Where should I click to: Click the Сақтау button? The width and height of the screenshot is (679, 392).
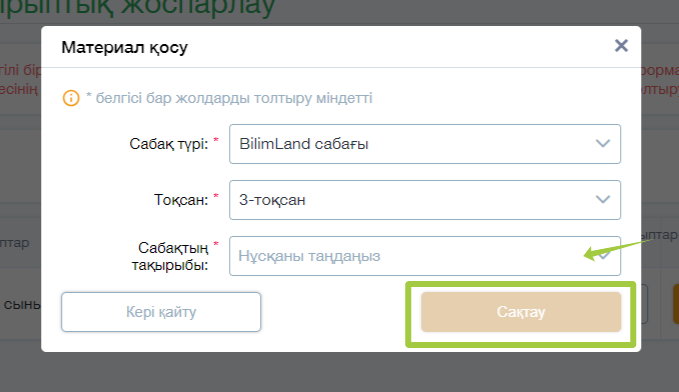tap(521, 312)
